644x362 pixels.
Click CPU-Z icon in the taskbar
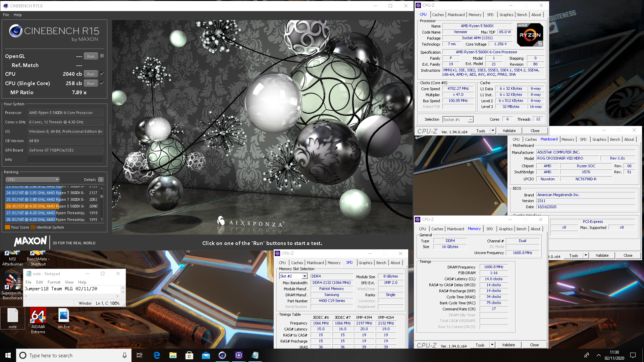click(x=238, y=355)
